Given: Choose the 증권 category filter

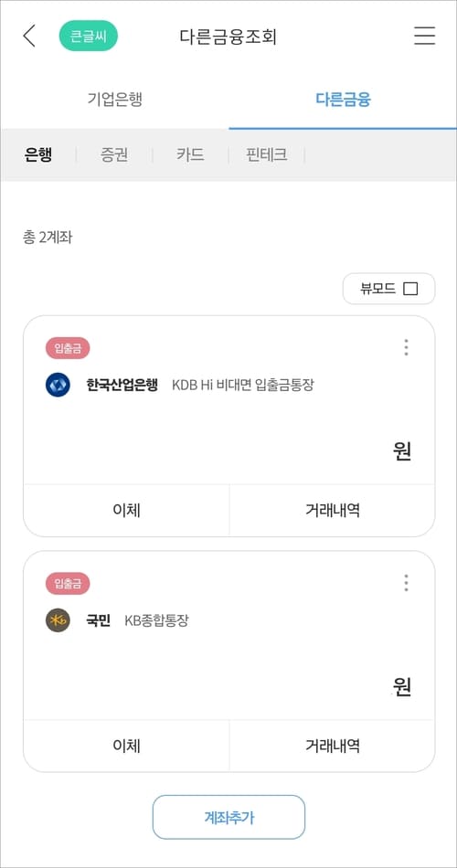Looking at the screenshot, I should tap(114, 154).
